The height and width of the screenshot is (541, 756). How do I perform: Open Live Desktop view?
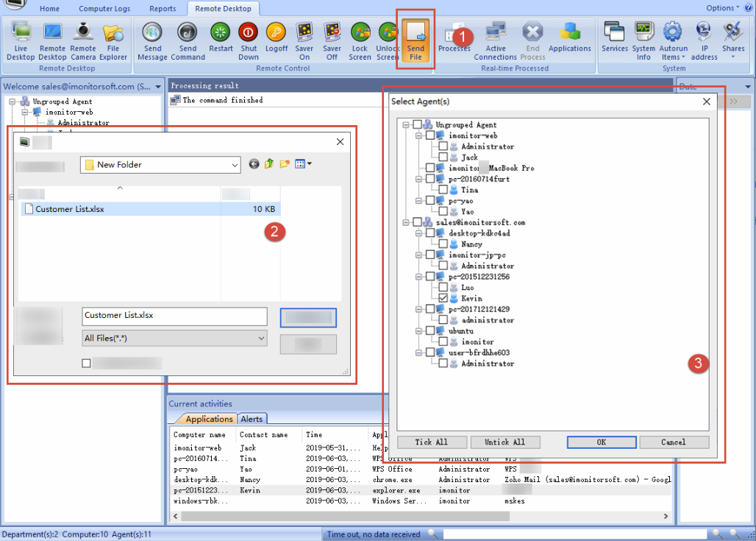(x=21, y=41)
